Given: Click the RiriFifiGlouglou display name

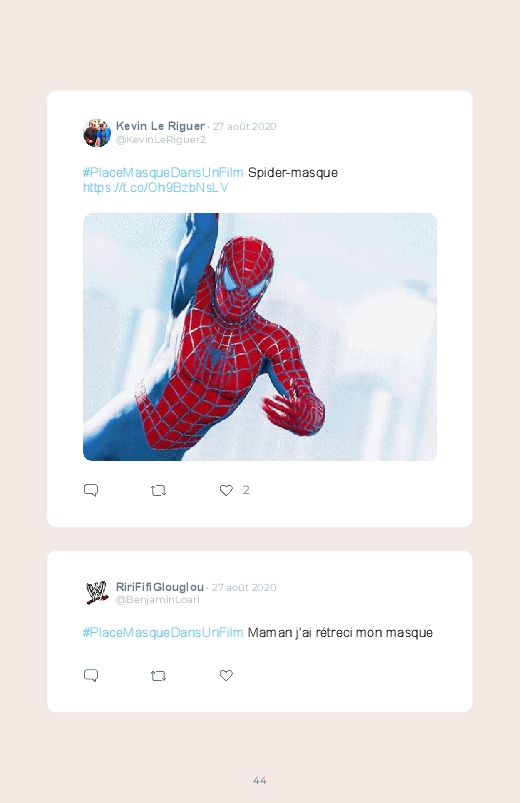Looking at the screenshot, I should click(x=160, y=587).
